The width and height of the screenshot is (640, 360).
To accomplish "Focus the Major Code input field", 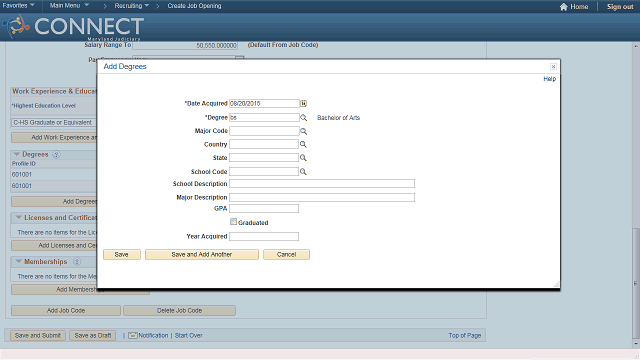I will [x=264, y=131].
